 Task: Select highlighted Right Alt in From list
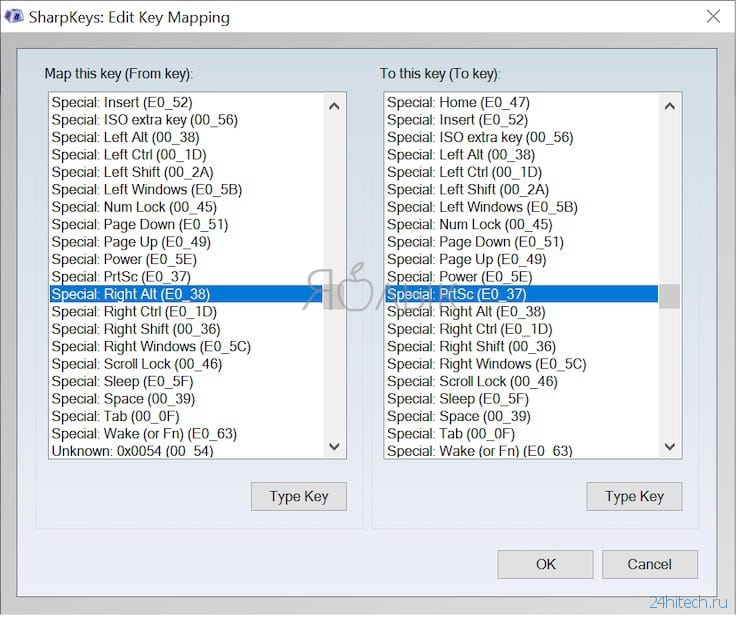click(x=186, y=294)
